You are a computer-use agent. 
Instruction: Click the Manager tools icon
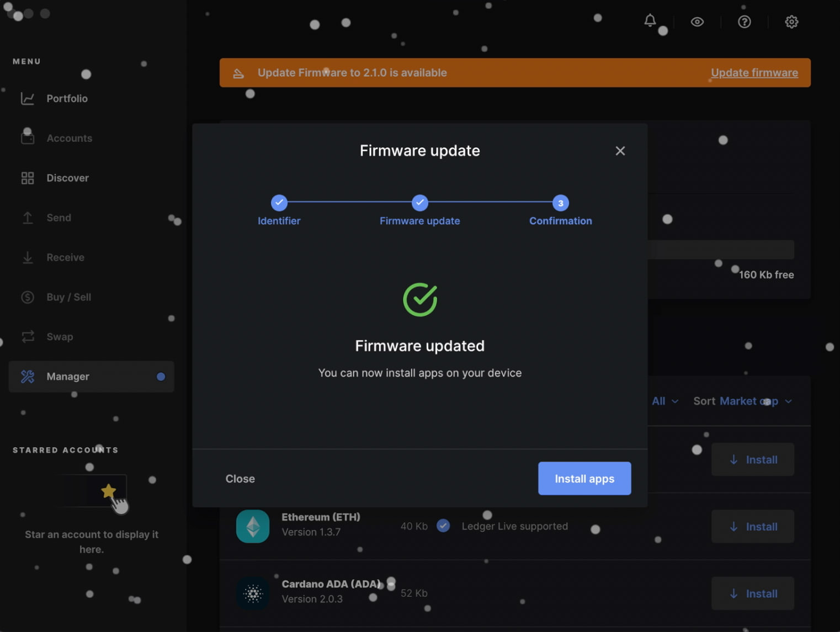click(28, 377)
